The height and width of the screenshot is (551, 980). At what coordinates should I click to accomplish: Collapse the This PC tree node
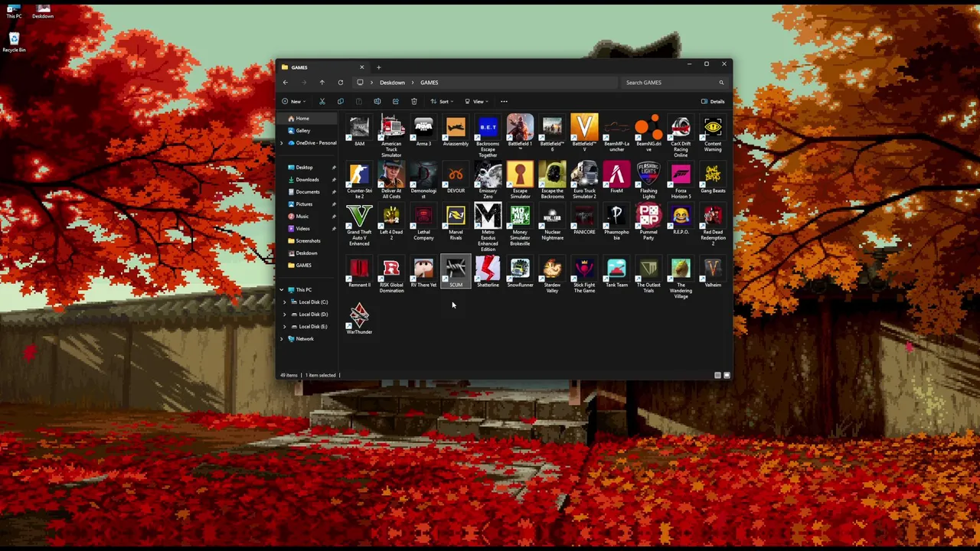tap(281, 290)
